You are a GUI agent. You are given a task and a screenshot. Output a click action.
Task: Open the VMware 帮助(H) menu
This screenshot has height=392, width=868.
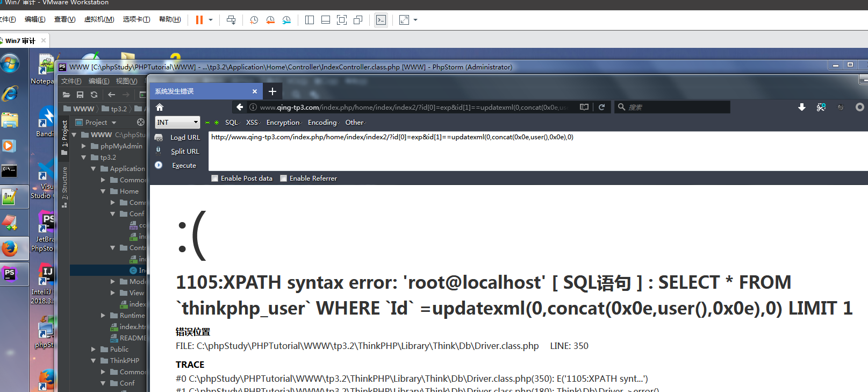coord(170,19)
